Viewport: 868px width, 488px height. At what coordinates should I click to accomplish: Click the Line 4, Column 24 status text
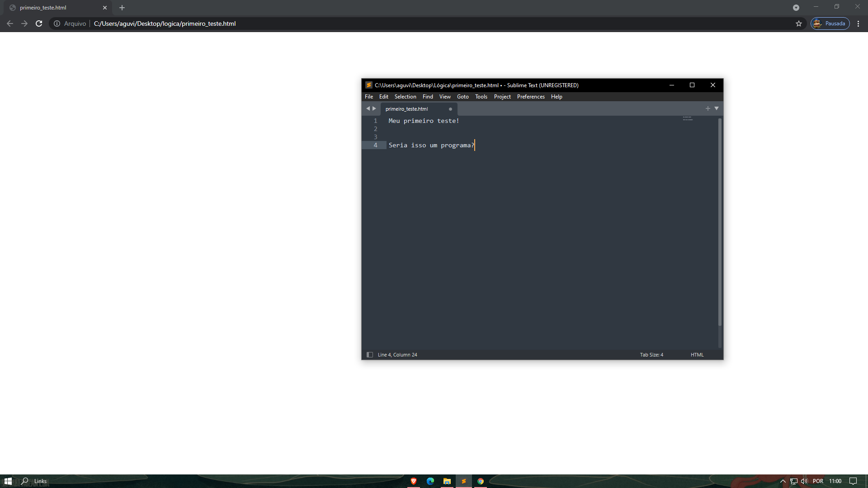pos(397,355)
